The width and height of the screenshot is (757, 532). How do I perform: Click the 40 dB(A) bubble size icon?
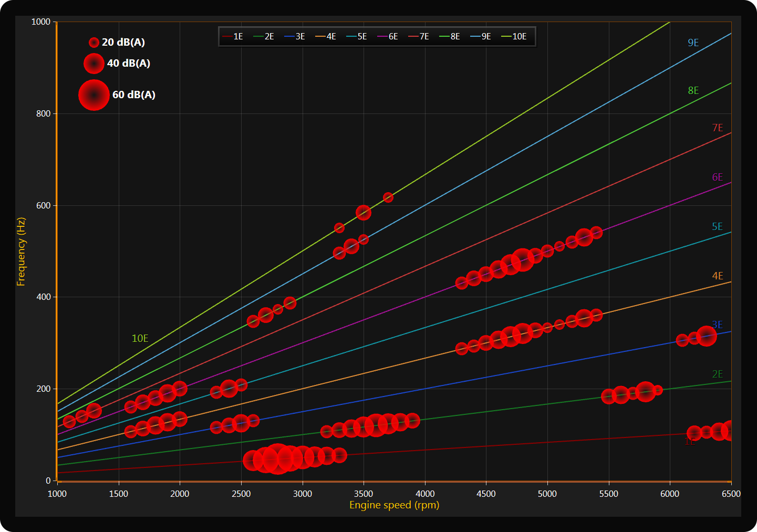94,64
